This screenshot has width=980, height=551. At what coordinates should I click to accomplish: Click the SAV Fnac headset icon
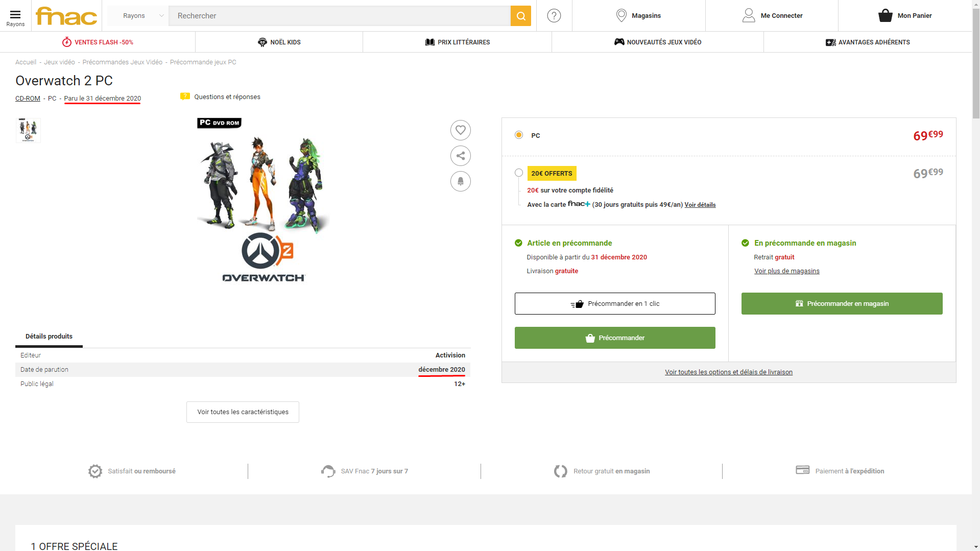[x=328, y=471]
